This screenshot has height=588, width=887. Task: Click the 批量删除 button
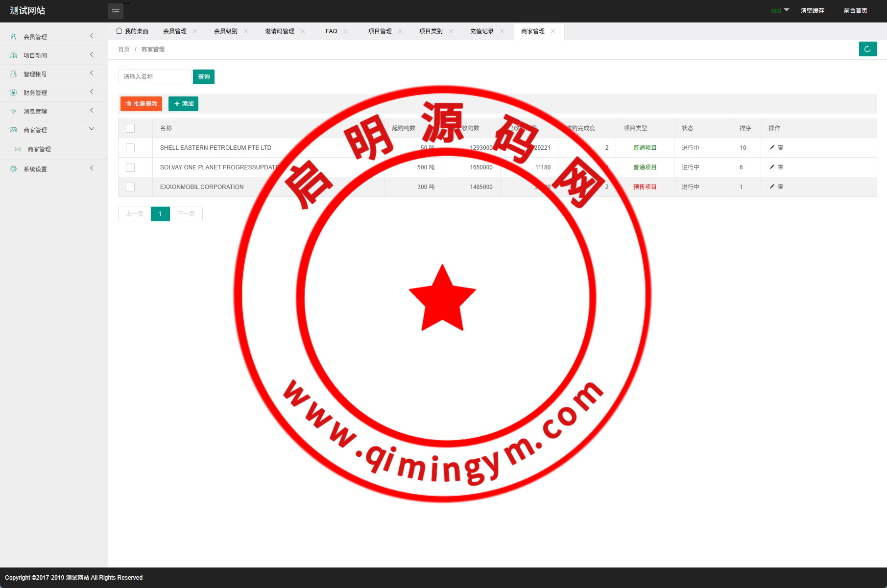141,104
